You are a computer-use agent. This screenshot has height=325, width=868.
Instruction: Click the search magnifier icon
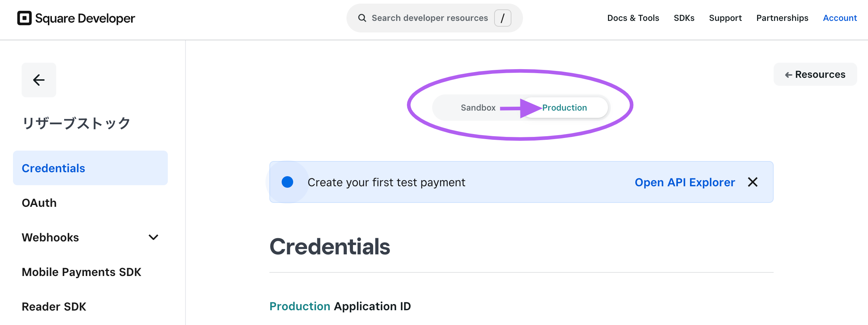click(362, 18)
